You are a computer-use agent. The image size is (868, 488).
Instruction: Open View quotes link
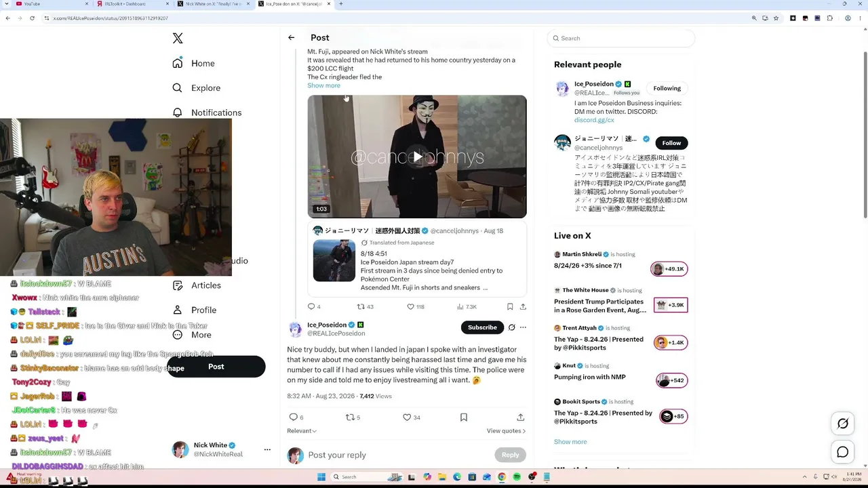click(x=506, y=431)
